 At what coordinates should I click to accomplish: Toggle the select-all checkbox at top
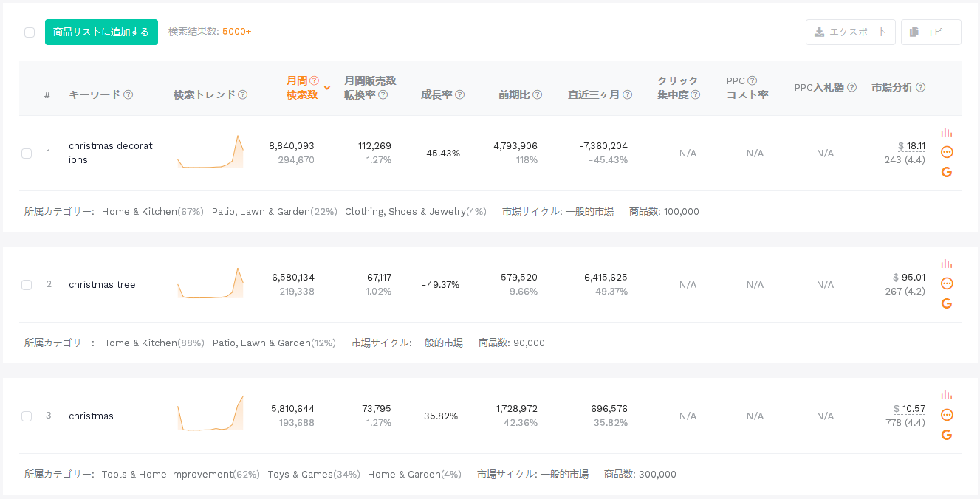pyautogui.click(x=30, y=32)
